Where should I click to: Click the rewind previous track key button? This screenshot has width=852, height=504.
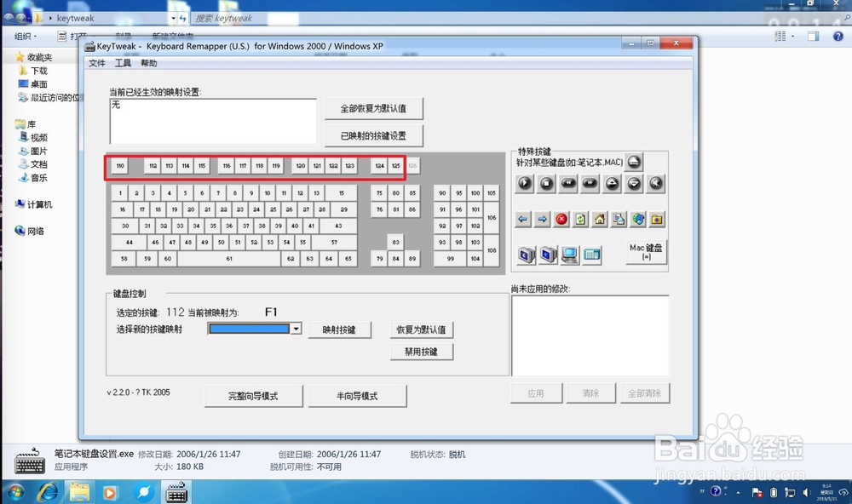568,184
